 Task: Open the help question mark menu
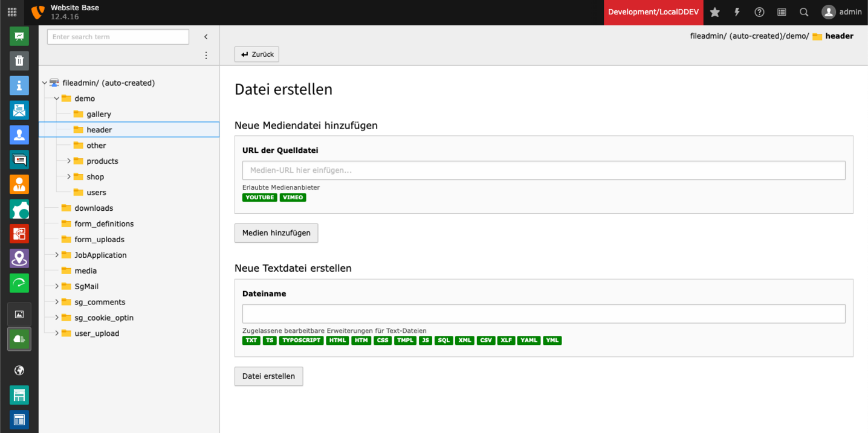pos(759,12)
